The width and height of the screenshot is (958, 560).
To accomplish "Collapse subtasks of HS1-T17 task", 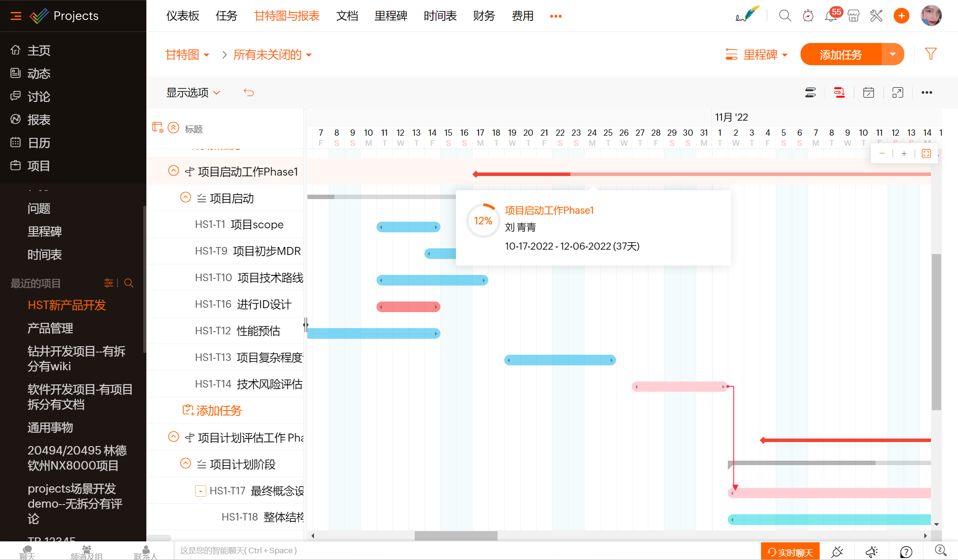I will pos(200,491).
